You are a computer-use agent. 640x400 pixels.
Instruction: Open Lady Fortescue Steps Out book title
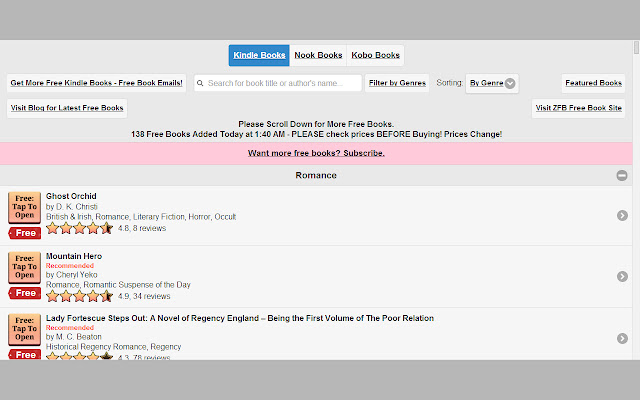(x=240, y=318)
